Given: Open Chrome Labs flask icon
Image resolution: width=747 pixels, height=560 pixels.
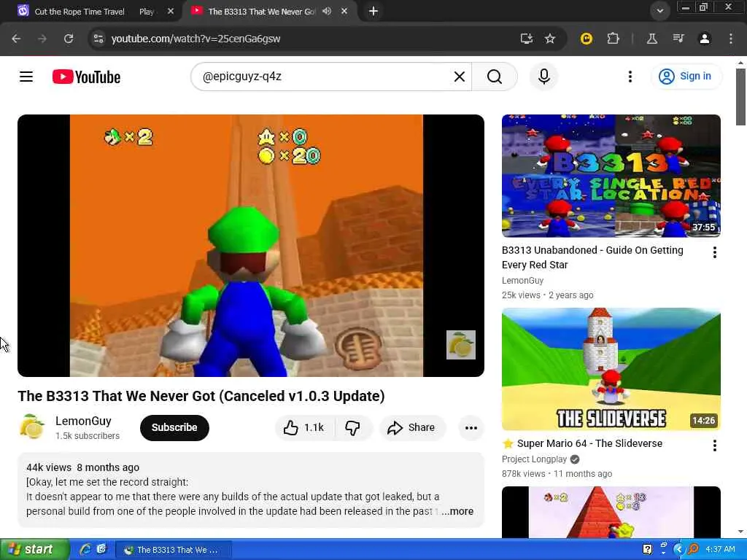Looking at the screenshot, I should click(x=652, y=39).
